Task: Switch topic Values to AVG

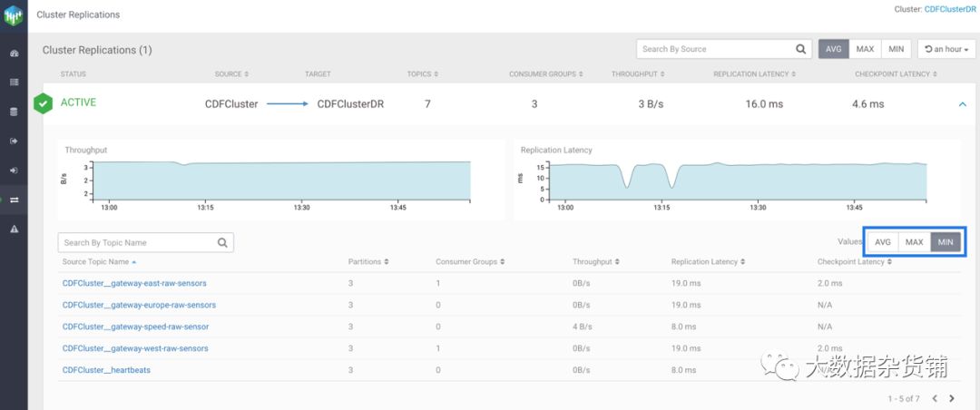Action: click(x=883, y=242)
